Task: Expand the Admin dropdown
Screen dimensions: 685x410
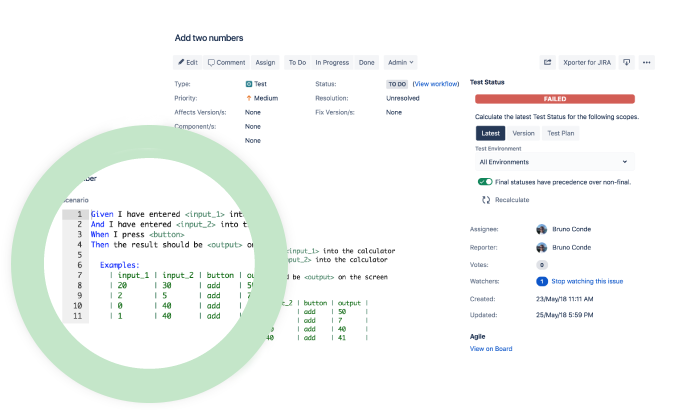Action: tap(401, 62)
